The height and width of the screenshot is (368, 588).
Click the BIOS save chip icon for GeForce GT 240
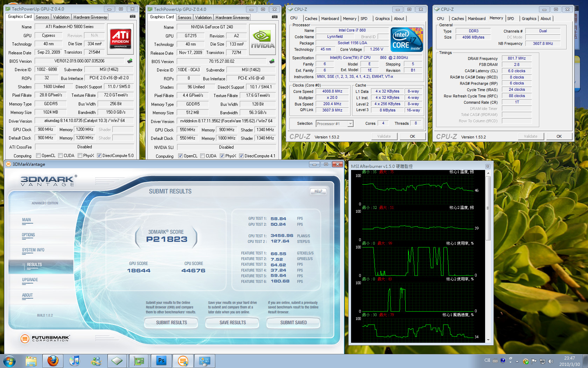(272, 61)
